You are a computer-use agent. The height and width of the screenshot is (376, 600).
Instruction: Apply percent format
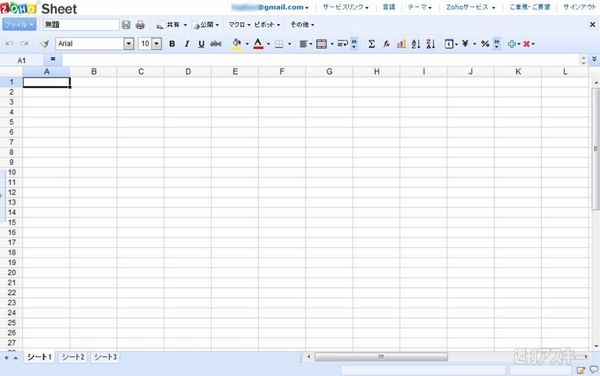pos(485,44)
